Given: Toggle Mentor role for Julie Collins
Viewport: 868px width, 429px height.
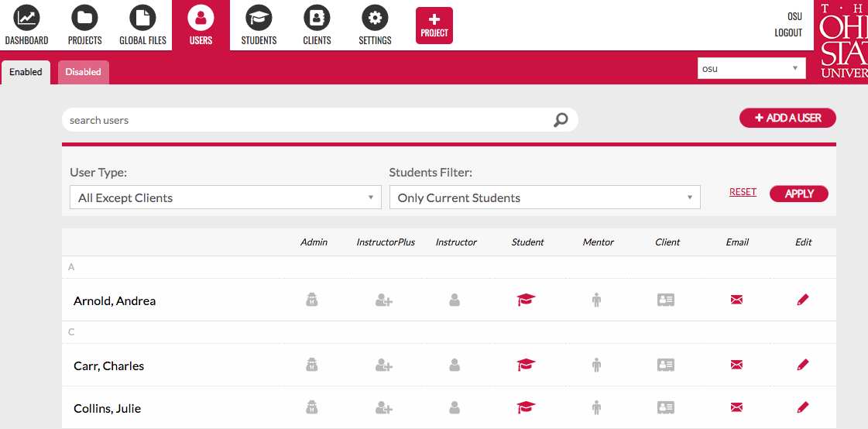Looking at the screenshot, I should pyautogui.click(x=596, y=407).
